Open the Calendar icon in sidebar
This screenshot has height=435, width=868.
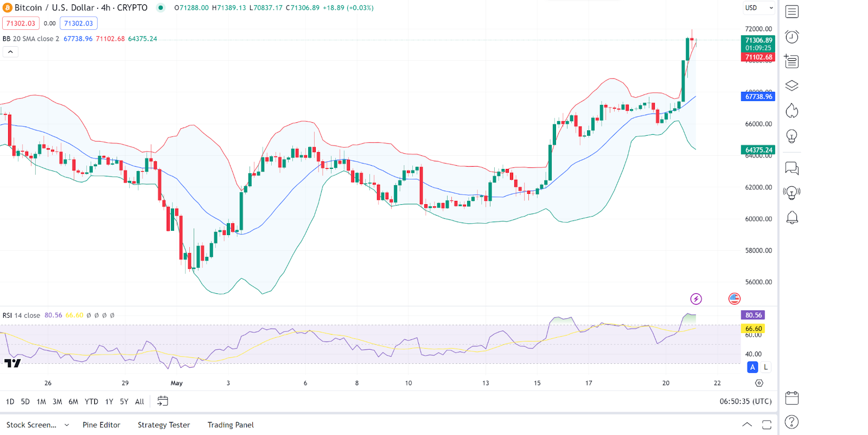click(792, 398)
